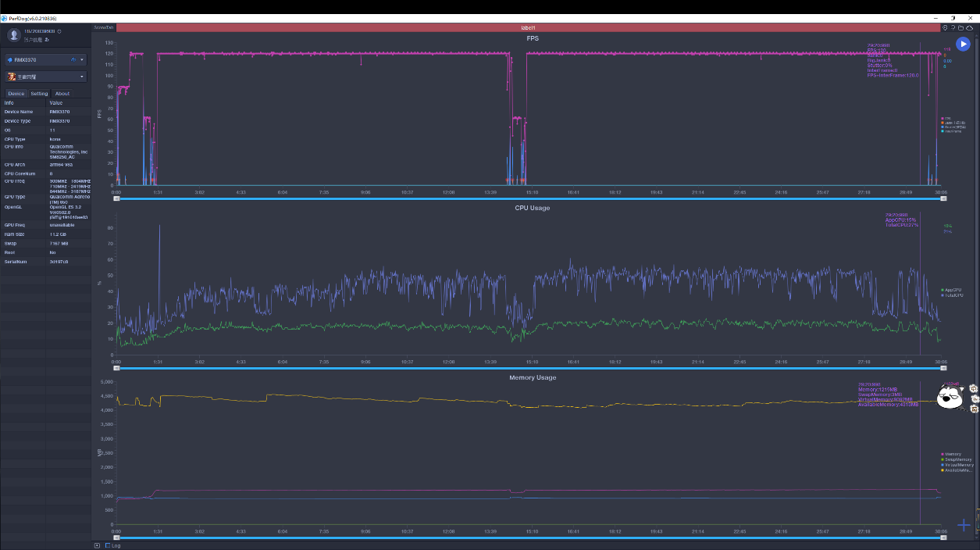Open the folder icon in top bar

[x=961, y=27]
